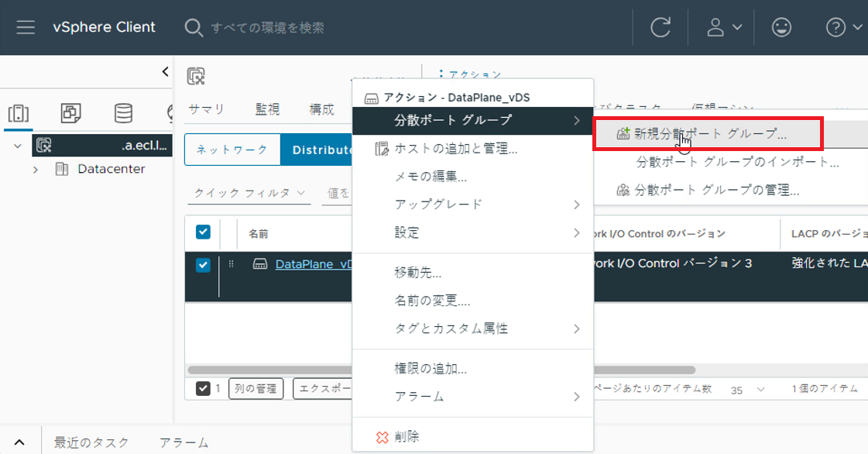The width and height of the screenshot is (868, 454).
Task: Click the refresh icon in header
Action: click(x=660, y=28)
